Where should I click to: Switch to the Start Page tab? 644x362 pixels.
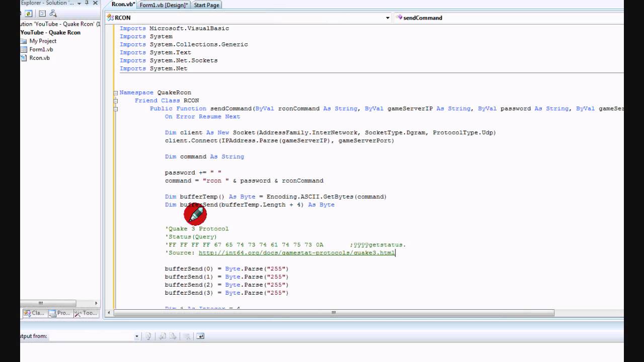click(206, 5)
